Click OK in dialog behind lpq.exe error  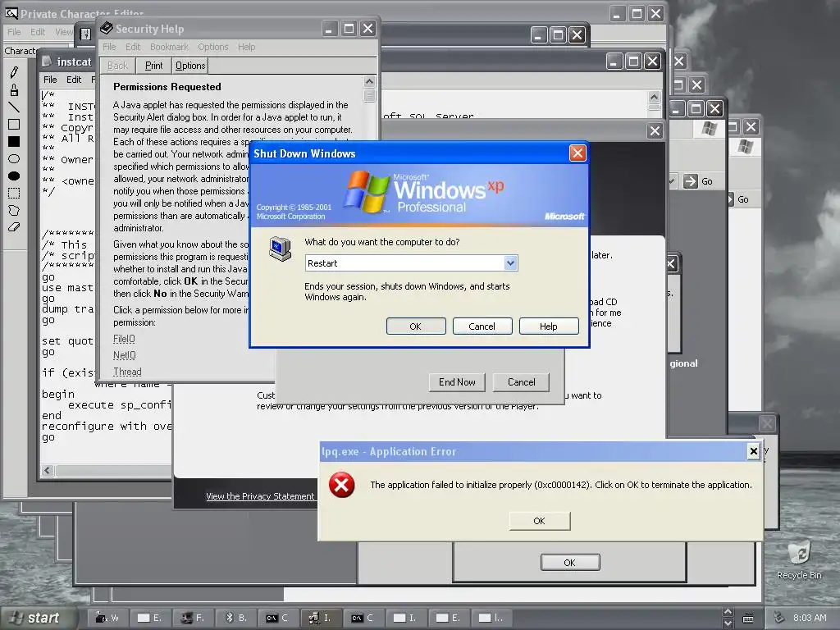coord(570,563)
